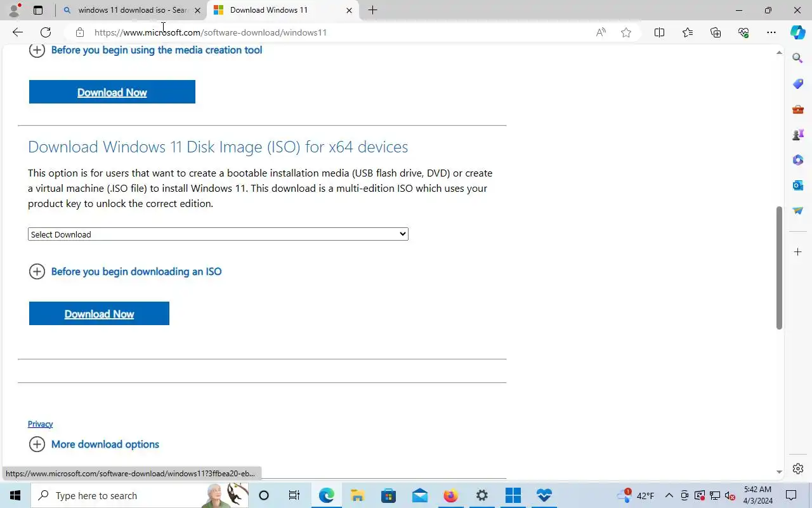
Task: Open Collections icon
Action: 716,32
